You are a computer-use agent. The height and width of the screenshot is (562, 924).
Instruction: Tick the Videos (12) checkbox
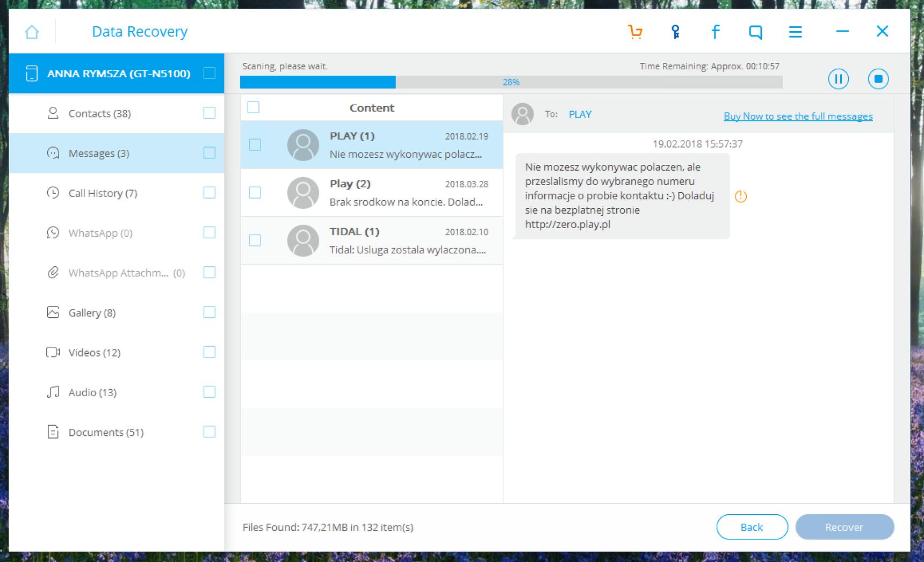coord(210,352)
